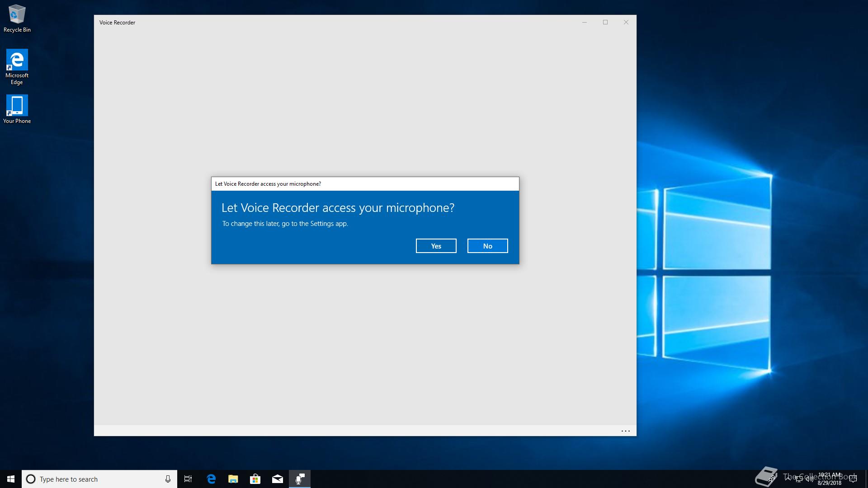Minimize the Voice Recorder window
Screen dimensions: 868x488
[x=585, y=22]
